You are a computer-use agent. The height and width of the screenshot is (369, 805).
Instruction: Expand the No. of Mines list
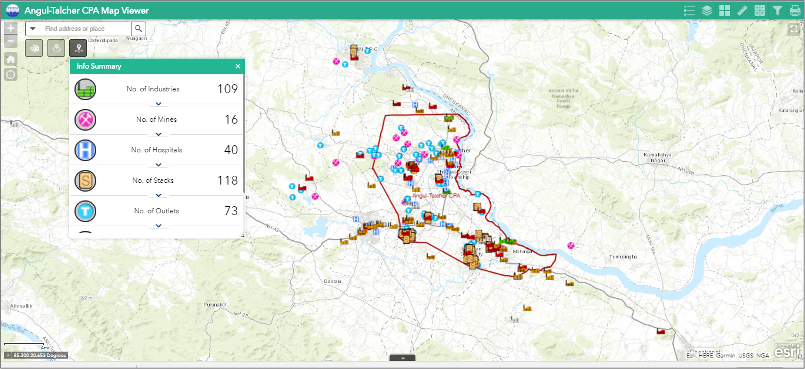[158, 134]
